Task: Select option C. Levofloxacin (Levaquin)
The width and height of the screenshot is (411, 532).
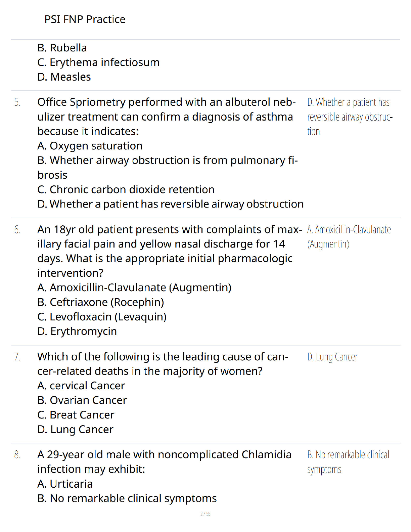Action: [x=102, y=317]
